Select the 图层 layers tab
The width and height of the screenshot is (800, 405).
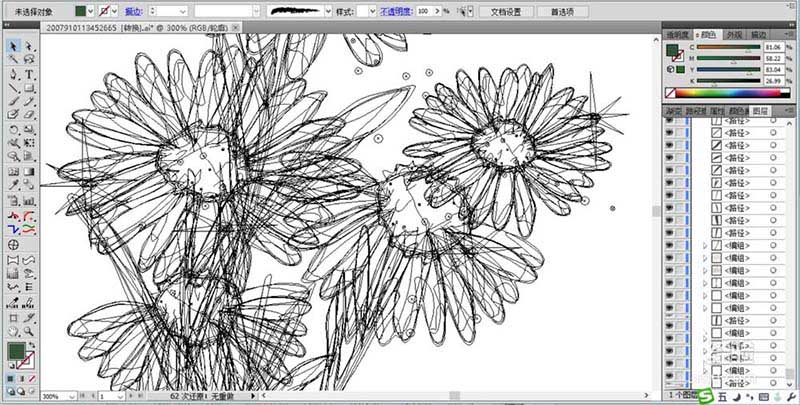760,111
